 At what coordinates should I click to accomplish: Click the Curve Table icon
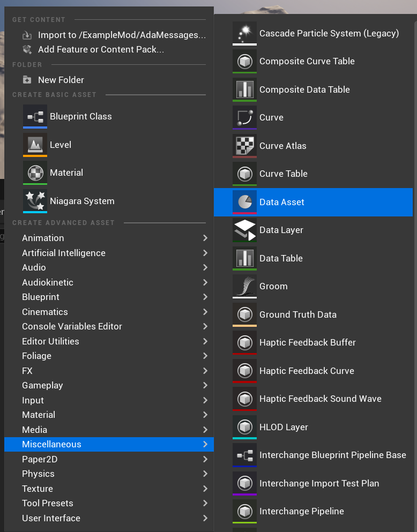pyautogui.click(x=244, y=174)
